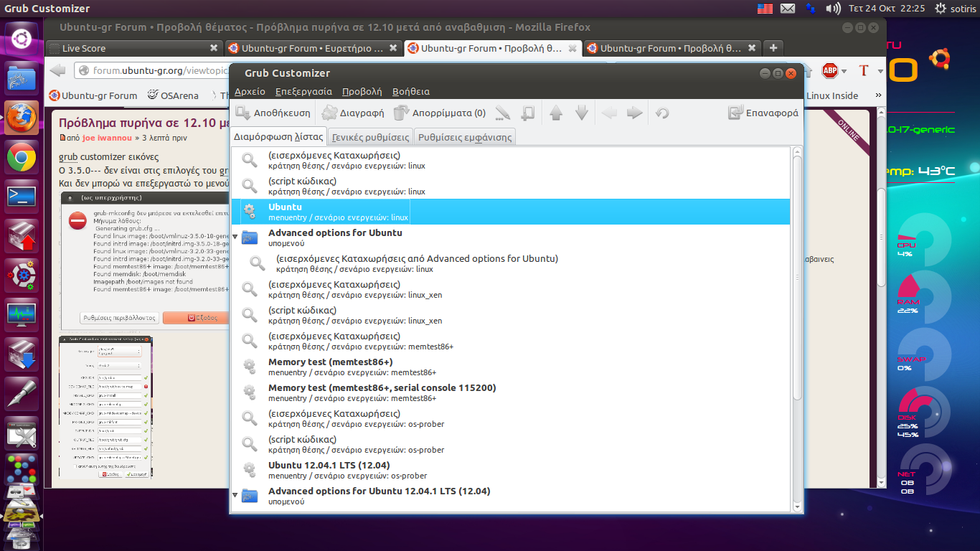This screenshot has height=551, width=980.
Task: Open the Επεξεργασία menu
Action: [303, 92]
